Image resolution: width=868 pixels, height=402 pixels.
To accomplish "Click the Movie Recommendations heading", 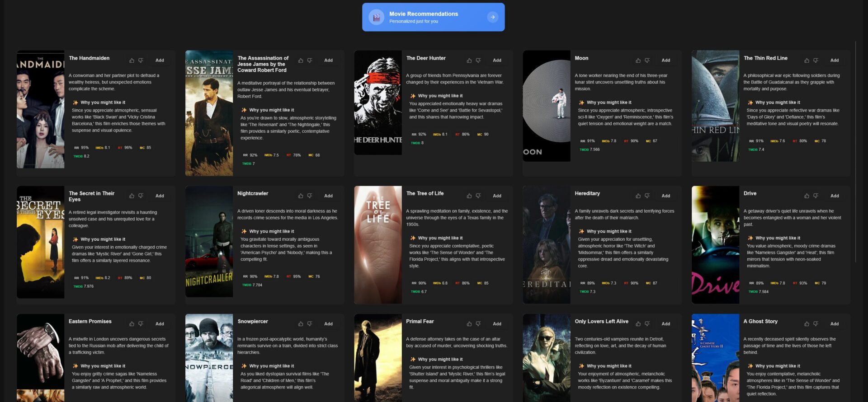I will 424,14.
